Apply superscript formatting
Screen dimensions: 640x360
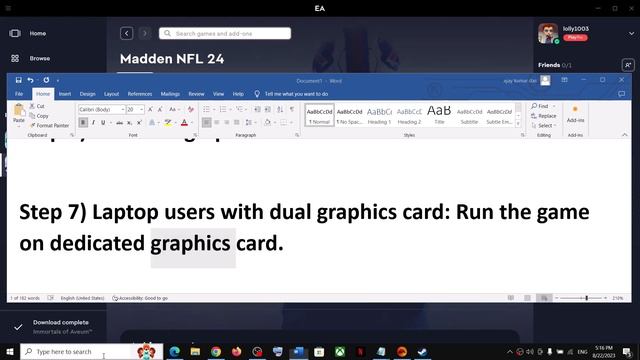click(139, 122)
